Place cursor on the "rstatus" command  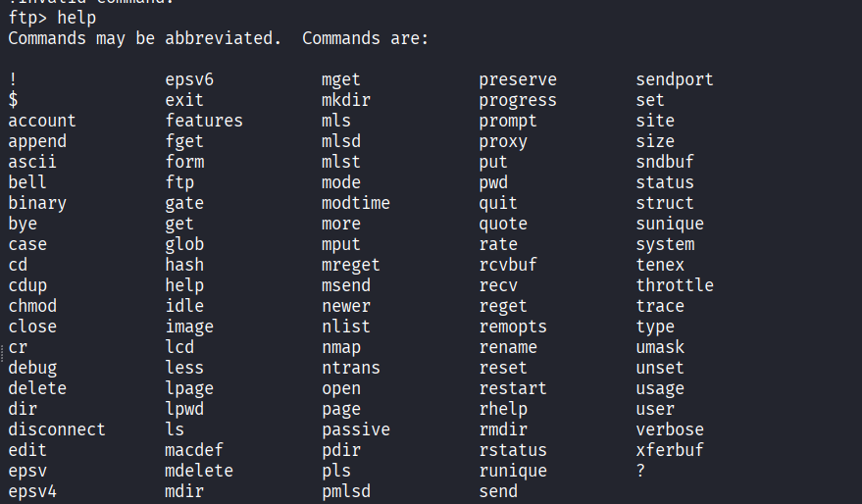tap(512, 450)
